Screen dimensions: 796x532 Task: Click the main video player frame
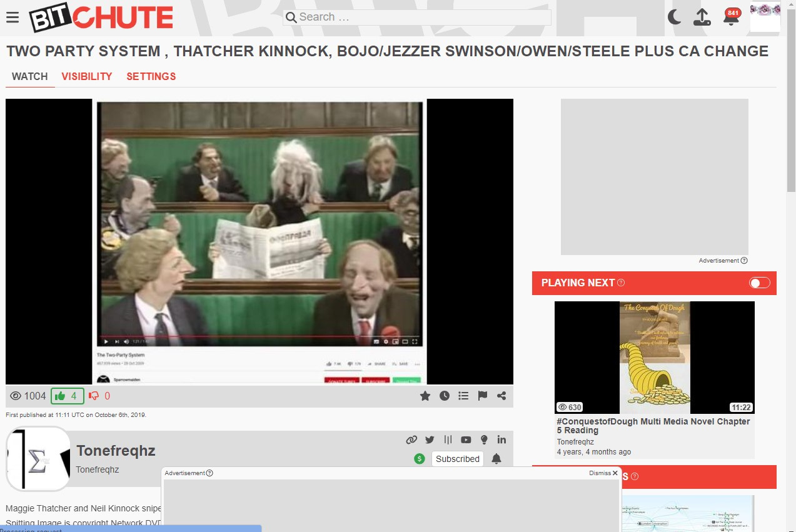point(259,241)
